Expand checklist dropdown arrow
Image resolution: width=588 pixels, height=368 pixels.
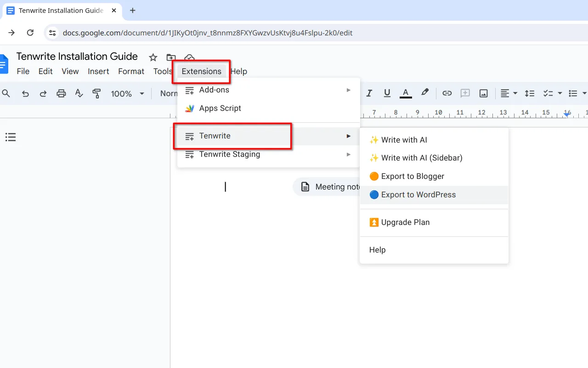pos(560,93)
